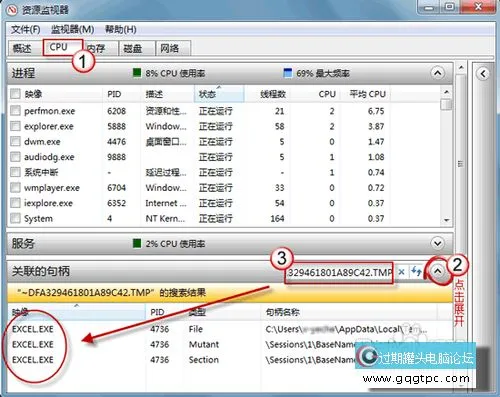This screenshot has height=397, width=500.
Task: Click the process list scrollbar down arrow
Action: [447, 220]
